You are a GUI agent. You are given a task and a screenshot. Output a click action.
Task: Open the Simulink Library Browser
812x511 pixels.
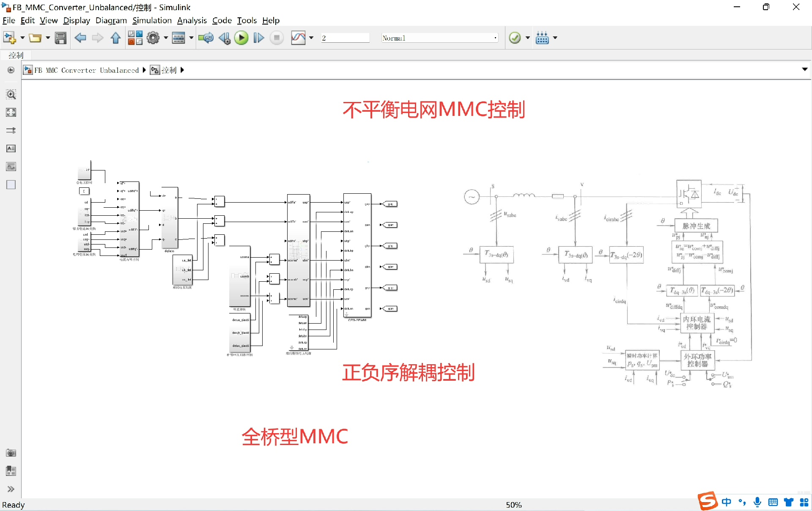135,38
